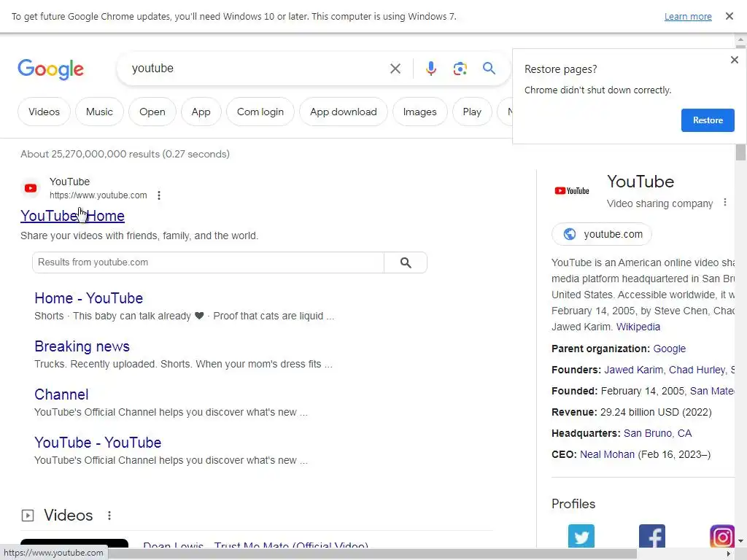The height and width of the screenshot is (560, 747).
Task: Open the Neal Mohan CEO link
Action: (x=607, y=454)
